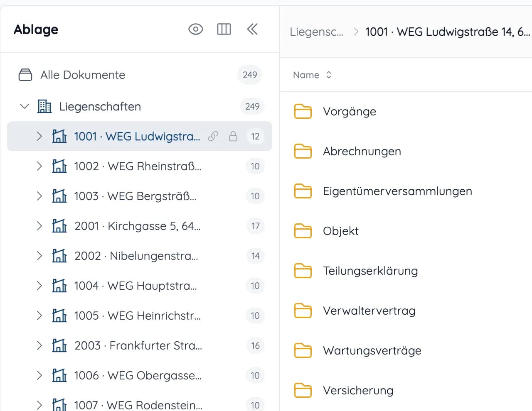This screenshot has width=532, height=411.
Task: Click the property icon of 2001 Kirchgasse
Action: point(59,226)
